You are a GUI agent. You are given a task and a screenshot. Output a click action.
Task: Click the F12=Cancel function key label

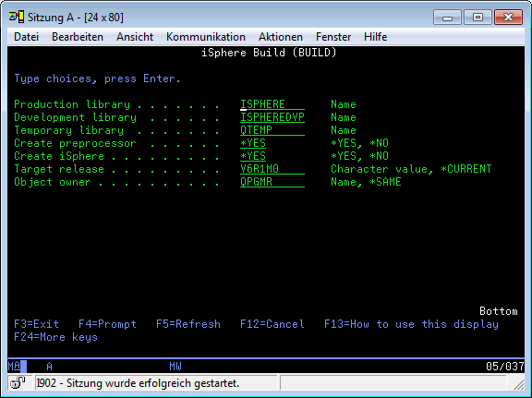tap(272, 324)
